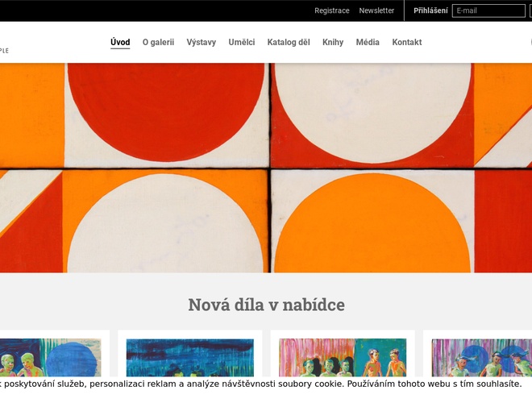Viewport: 532px width, 403px height.
Task: Click the Nová díla v nabídce heading
Action: [x=266, y=305]
